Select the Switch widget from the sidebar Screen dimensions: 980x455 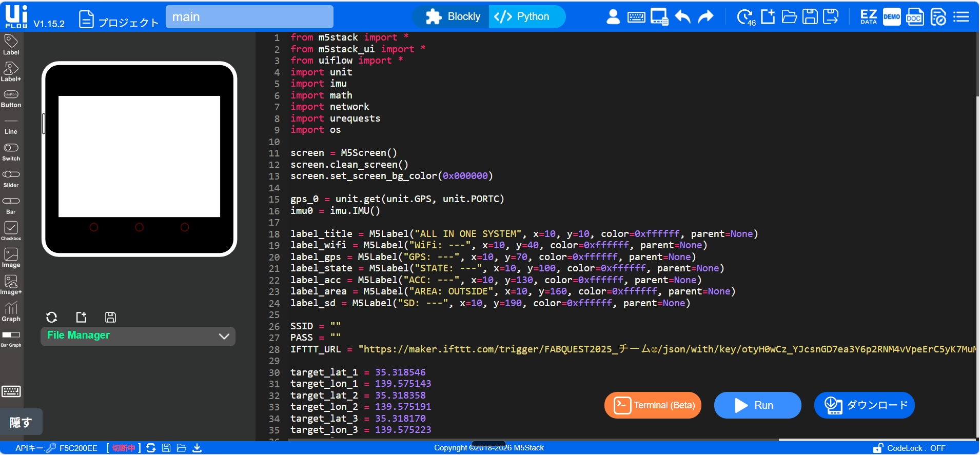pos(11,152)
